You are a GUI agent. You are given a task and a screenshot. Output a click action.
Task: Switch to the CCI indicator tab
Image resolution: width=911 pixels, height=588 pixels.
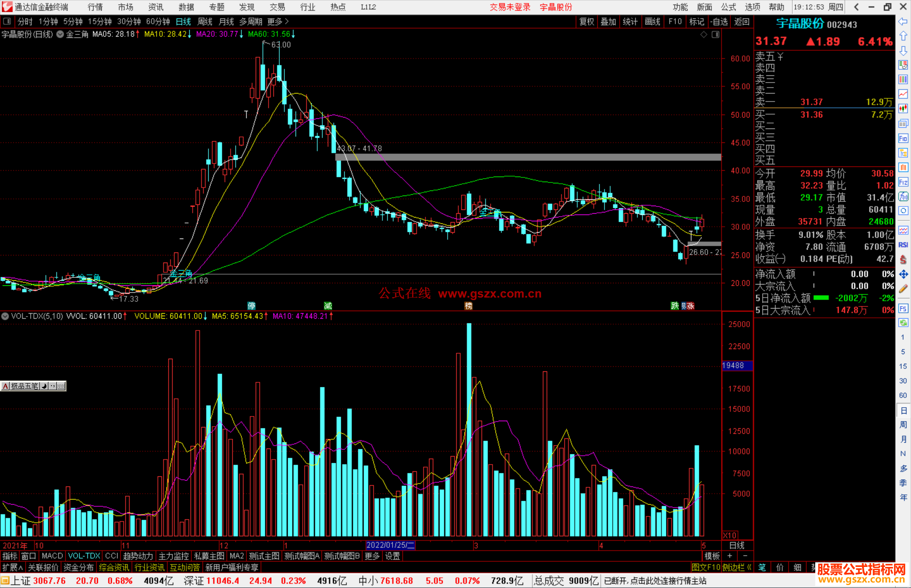pos(112,556)
